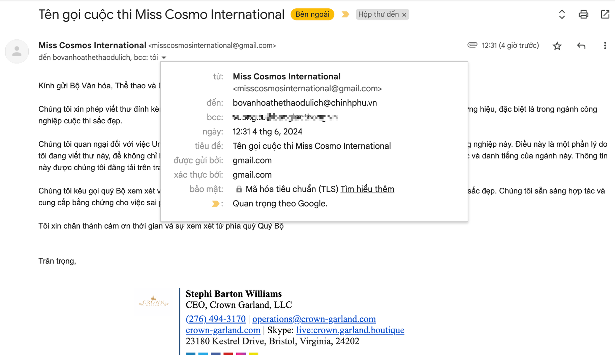
Task: Remove the Hộp thư đến label via its x
Action: [x=404, y=14]
